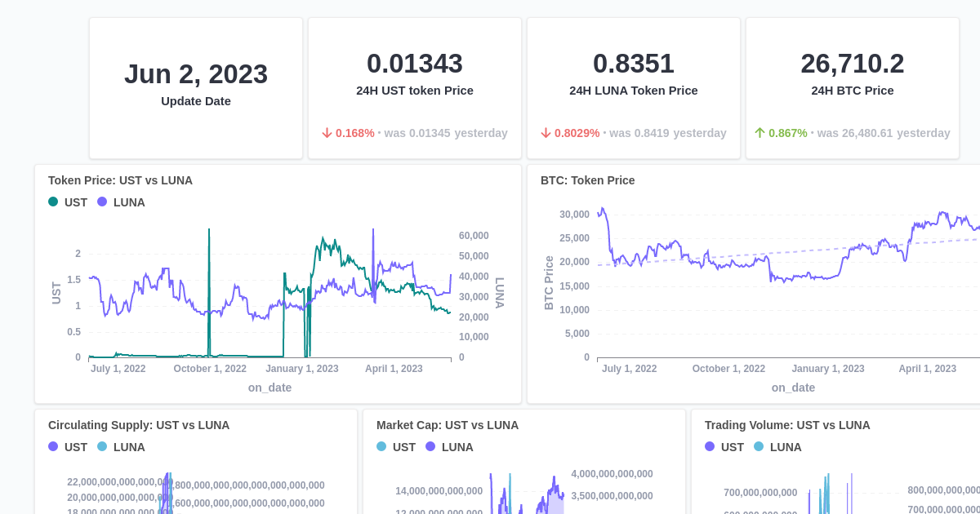Click the Jun 2, 2023 update date card
Viewport: 980px width, 514px height.
pos(196,87)
